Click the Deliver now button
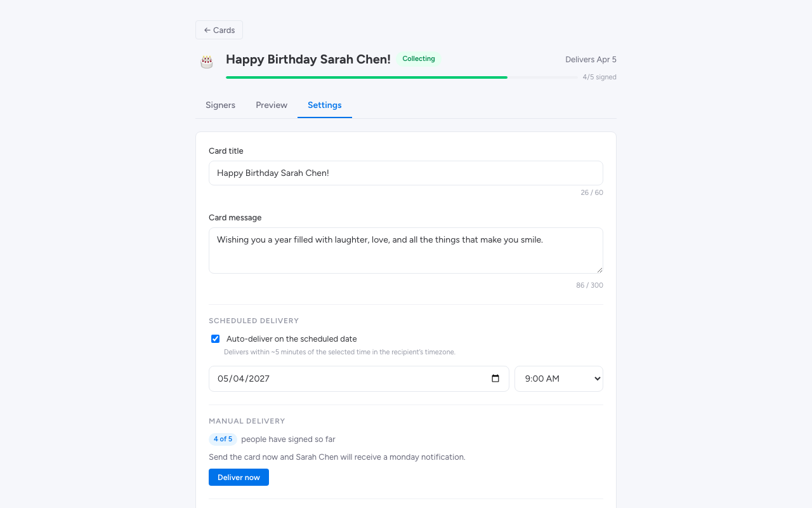This screenshot has width=812, height=508. click(239, 478)
